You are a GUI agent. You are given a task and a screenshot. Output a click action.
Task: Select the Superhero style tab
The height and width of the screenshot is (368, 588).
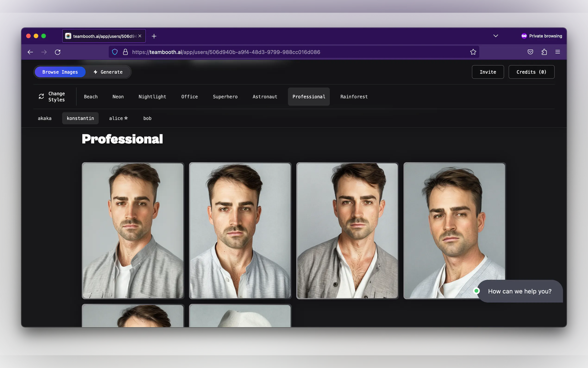coord(225,97)
